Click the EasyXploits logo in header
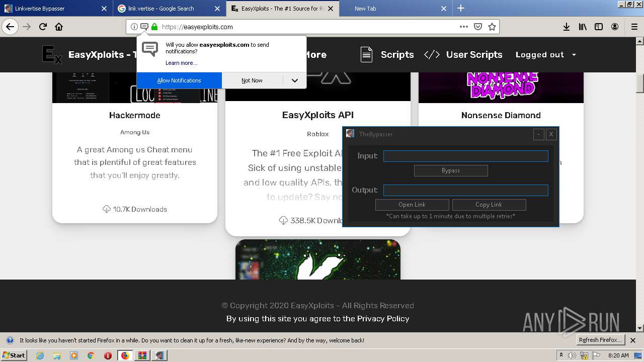 pyautogui.click(x=52, y=54)
